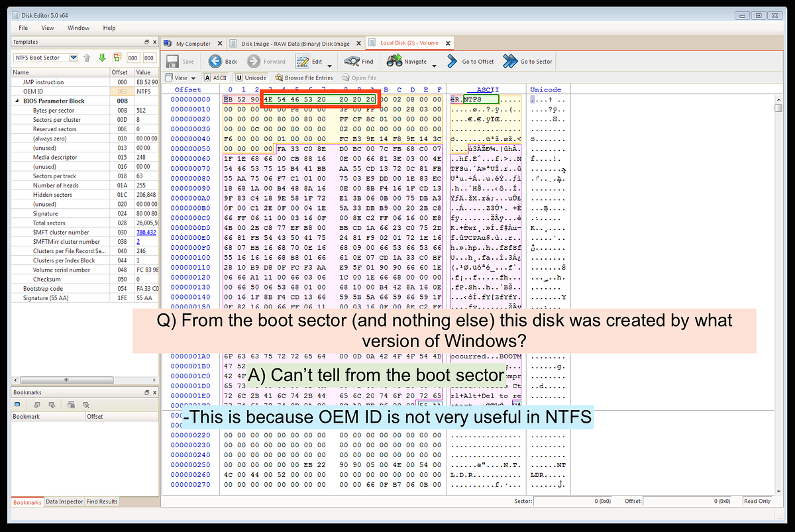
Task: Click the Open File toolbar item
Action: pos(358,78)
